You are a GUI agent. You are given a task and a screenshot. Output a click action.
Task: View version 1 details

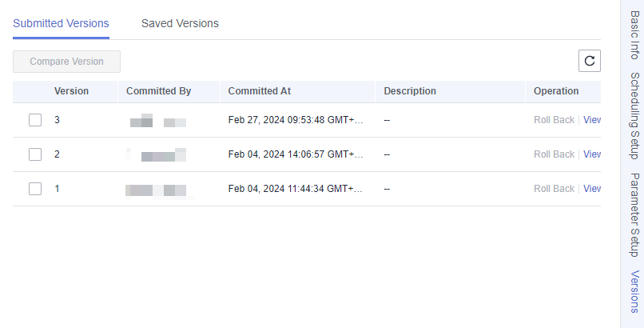tap(592, 189)
